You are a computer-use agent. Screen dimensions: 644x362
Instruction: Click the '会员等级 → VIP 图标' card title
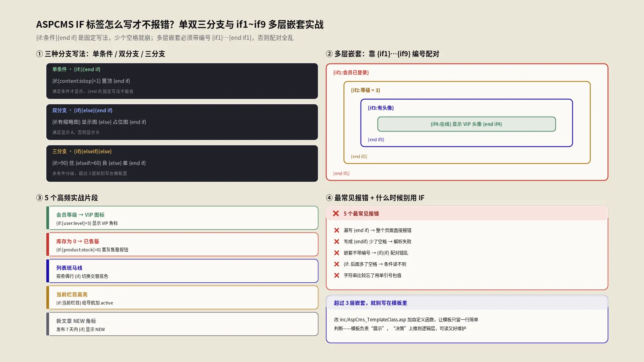(x=80, y=215)
